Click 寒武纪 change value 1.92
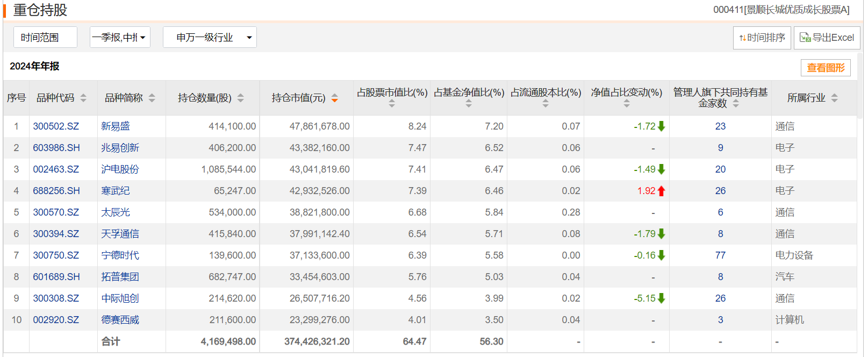Image resolution: width=868 pixels, height=357 pixels. [646, 191]
